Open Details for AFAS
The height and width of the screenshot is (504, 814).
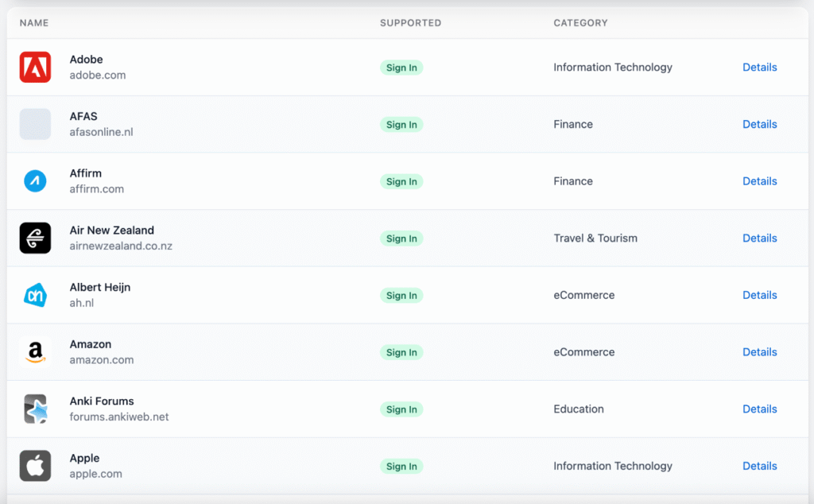pos(759,125)
